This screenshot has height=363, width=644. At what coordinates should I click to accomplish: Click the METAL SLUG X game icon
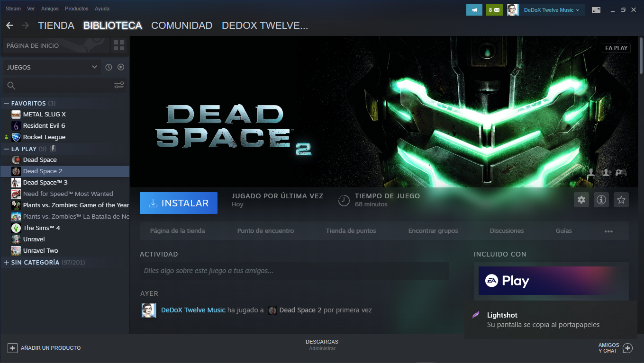click(16, 114)
